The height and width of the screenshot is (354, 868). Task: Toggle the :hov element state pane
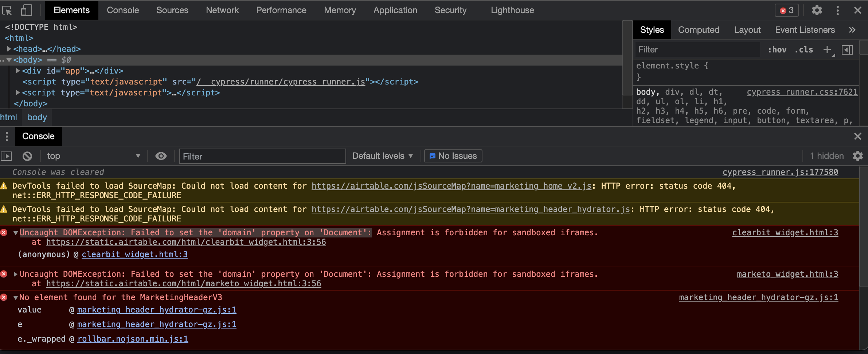tap(778, 50)
